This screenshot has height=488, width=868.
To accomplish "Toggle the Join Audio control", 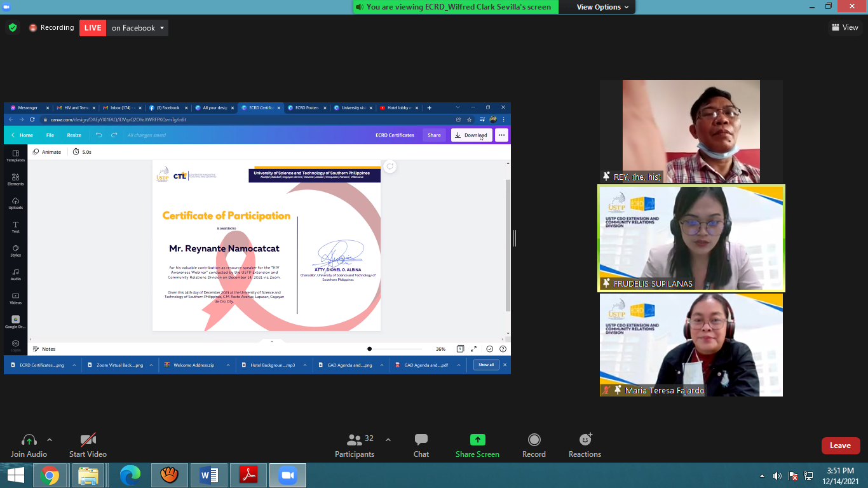I will pos(29,443).
